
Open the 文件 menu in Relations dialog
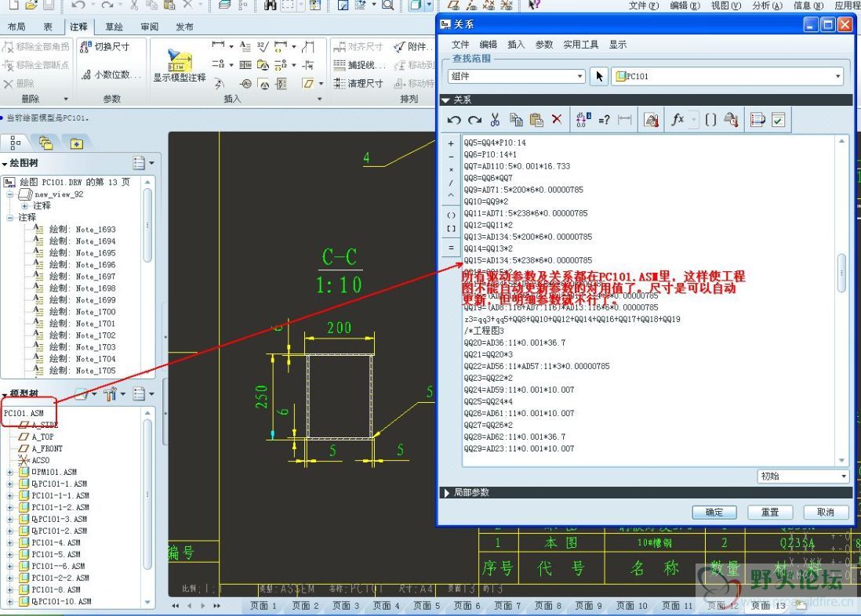click(x=460, y=45)
